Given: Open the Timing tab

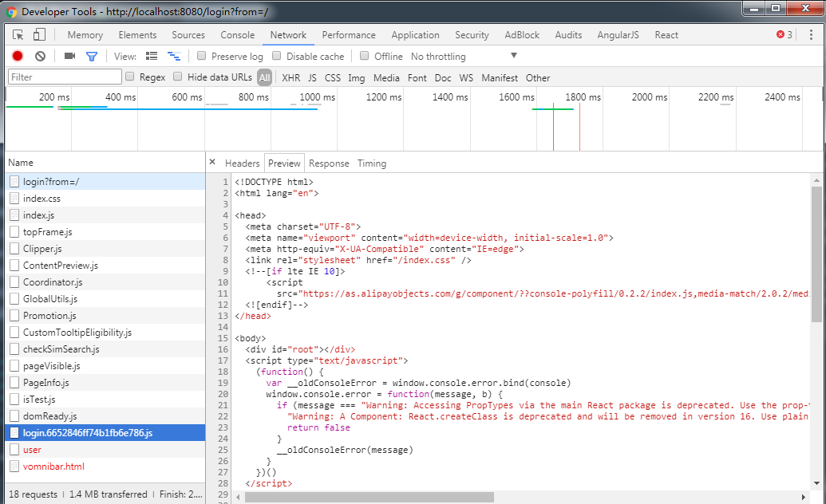Looking at the screenshot, I should (371, 163).
